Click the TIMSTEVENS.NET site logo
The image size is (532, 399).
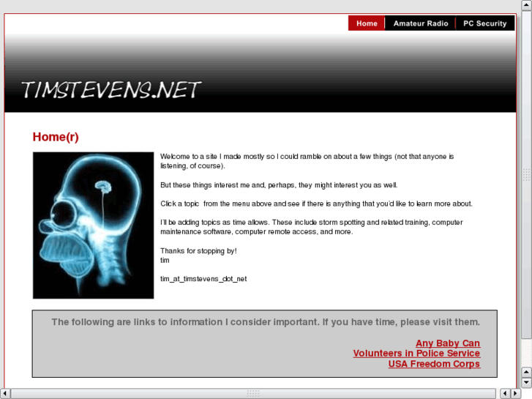[111, 90]
